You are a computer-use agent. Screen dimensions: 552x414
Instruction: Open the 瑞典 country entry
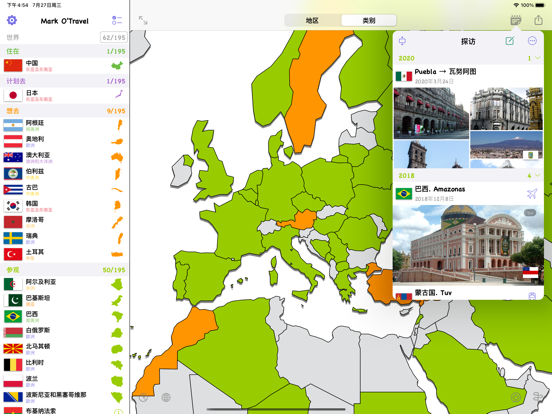(x=64, y=238)
